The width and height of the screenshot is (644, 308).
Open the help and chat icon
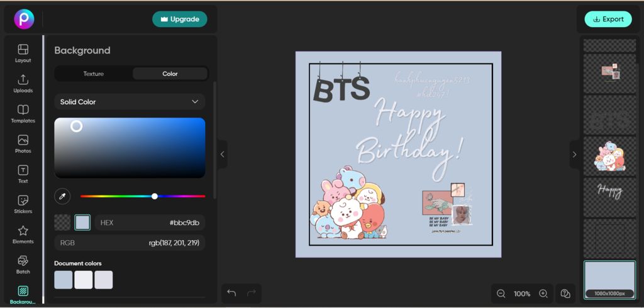pos(565,294)
